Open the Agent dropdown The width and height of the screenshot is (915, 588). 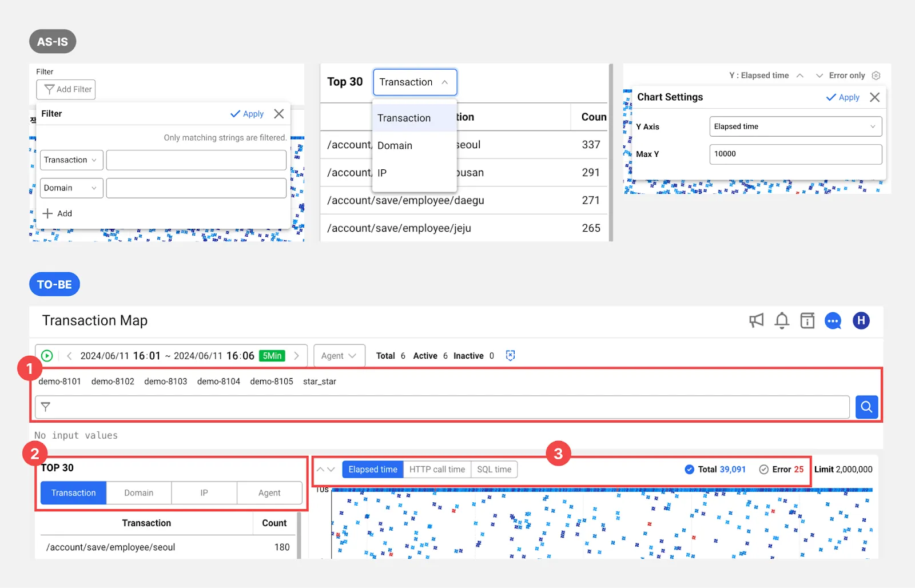(x=339, y=356)
